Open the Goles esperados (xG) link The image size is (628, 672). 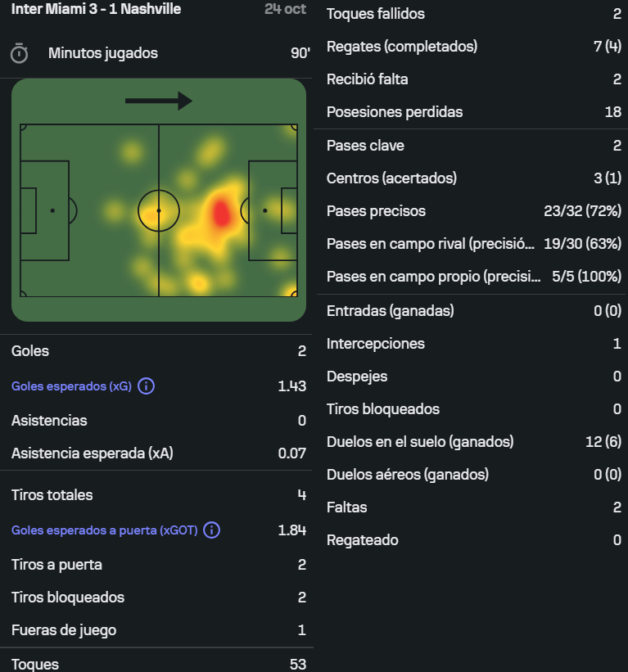[x=71, y=386]
